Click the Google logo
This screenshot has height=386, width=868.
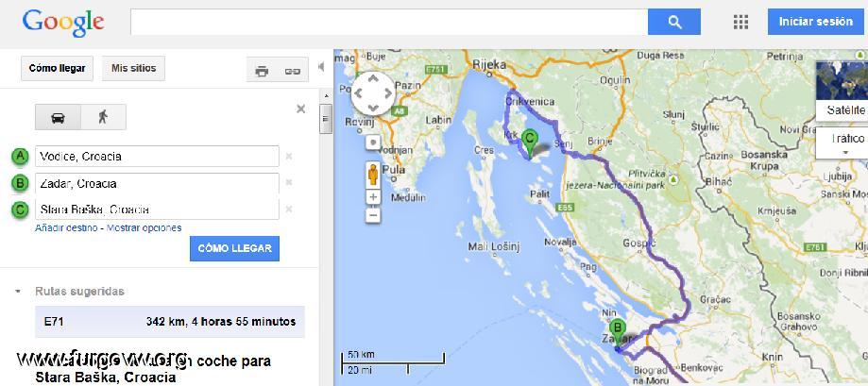click(x=63, y=23)
